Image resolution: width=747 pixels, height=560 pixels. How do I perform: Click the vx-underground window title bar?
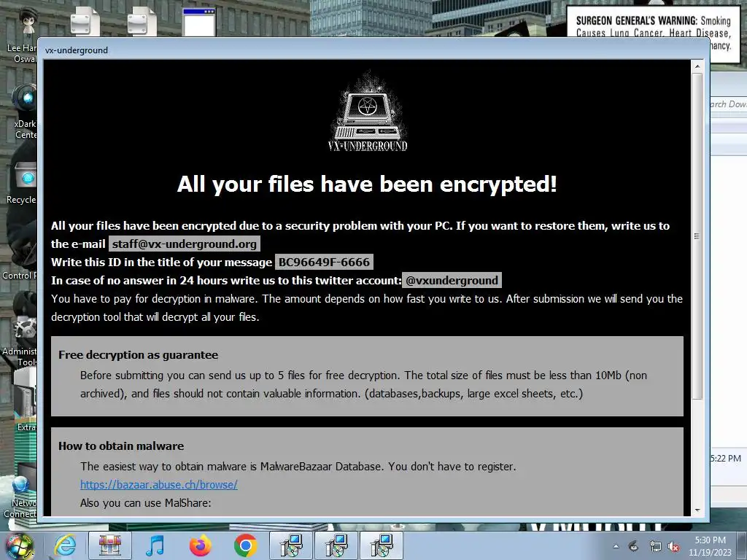coord(373,50)
